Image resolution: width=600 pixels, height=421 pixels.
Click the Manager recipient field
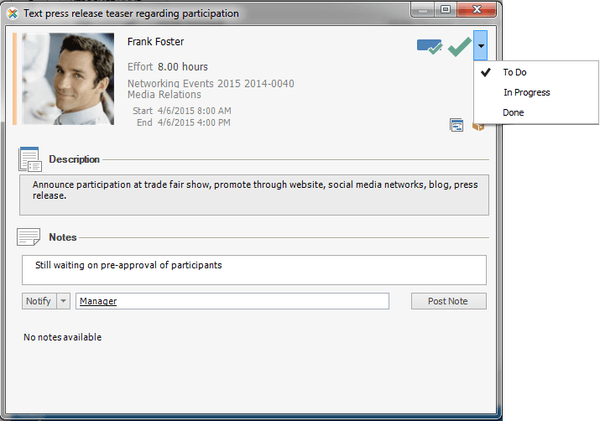coord(232,301)
